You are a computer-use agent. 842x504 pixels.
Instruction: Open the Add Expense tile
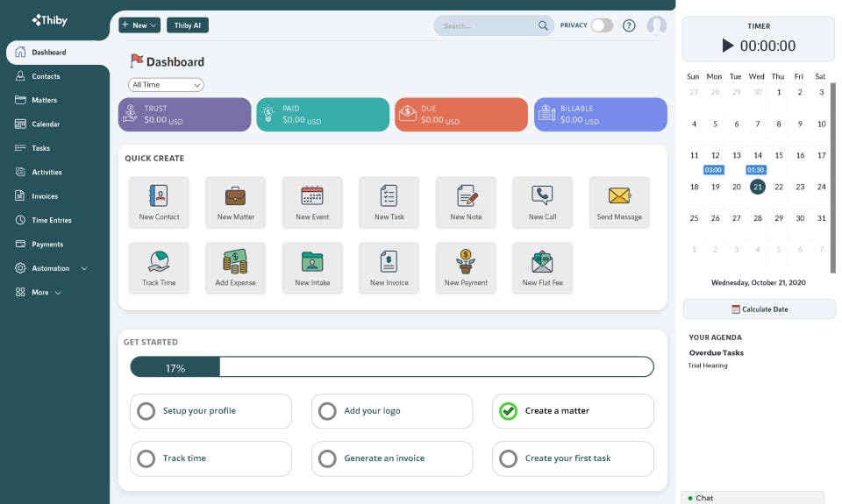[x=235, y=268]
